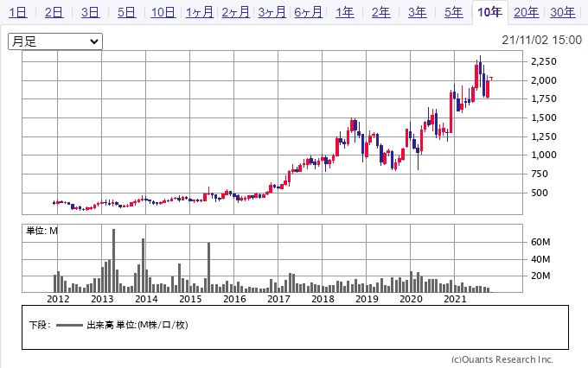Open the 月足 candle interval dropdown
Viewport: 588px width, 368px height.
pos(55,41)
